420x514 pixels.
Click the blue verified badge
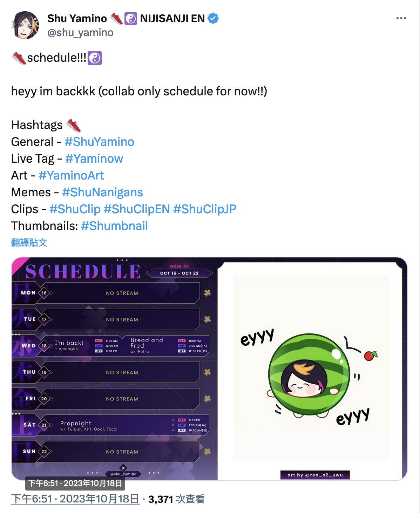pos(213,18)
